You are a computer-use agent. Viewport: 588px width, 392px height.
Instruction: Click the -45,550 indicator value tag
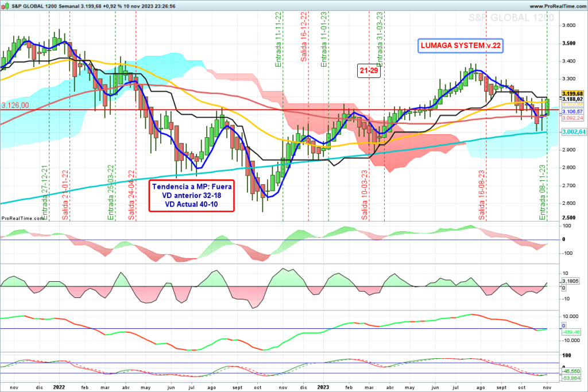pyautogui.click(x=571, y=371)
